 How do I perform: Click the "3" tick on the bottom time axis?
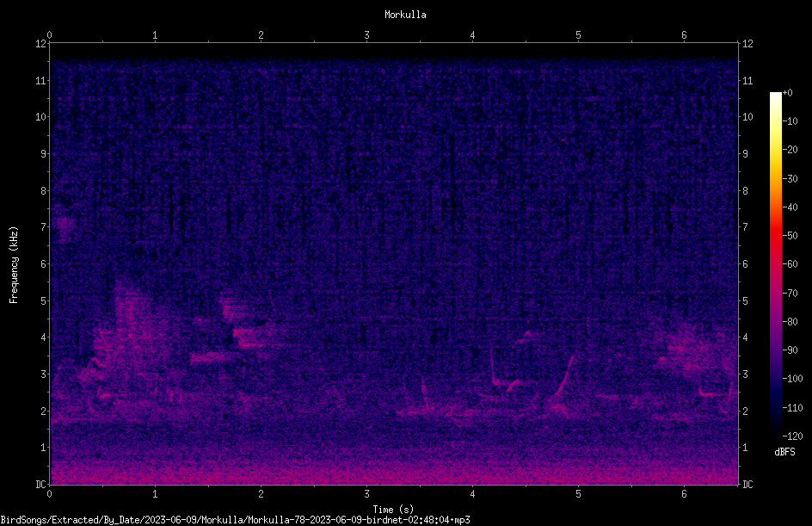366,494
